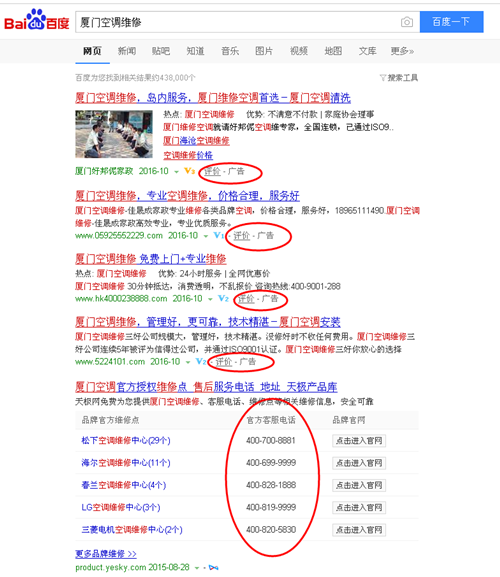Click 评价 link for www.05925552229.com
The image size is (500, 577).
242,236
